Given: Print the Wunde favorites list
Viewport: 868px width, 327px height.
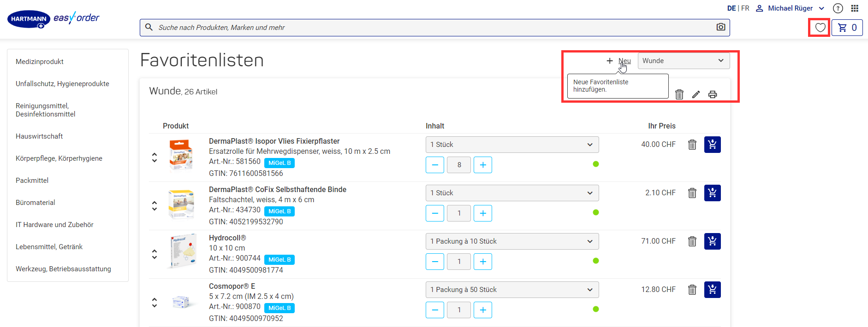Looking at the screenshot, I should pyautogui.click(x=713, y=94).
